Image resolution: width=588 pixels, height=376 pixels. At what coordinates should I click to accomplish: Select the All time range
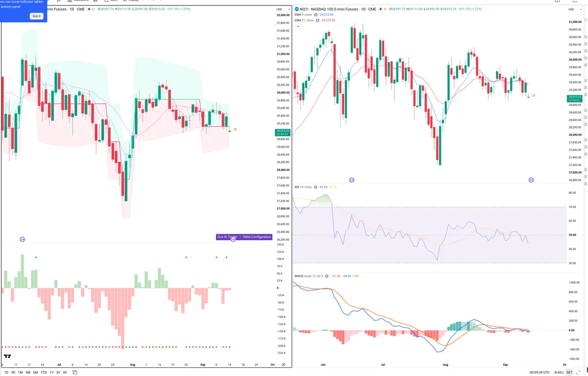click(x=65, y=372)
